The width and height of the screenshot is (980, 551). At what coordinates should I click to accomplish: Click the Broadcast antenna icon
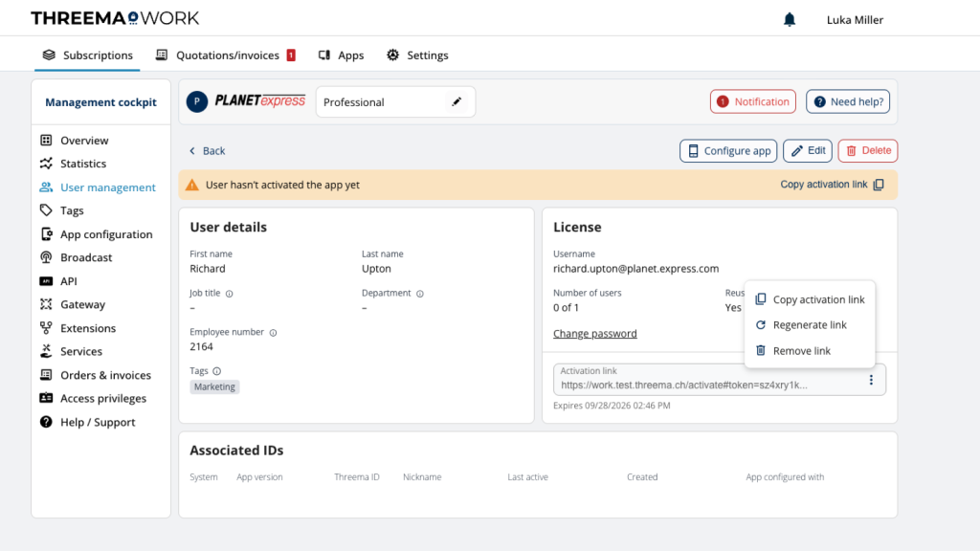[x=46, y=257]
